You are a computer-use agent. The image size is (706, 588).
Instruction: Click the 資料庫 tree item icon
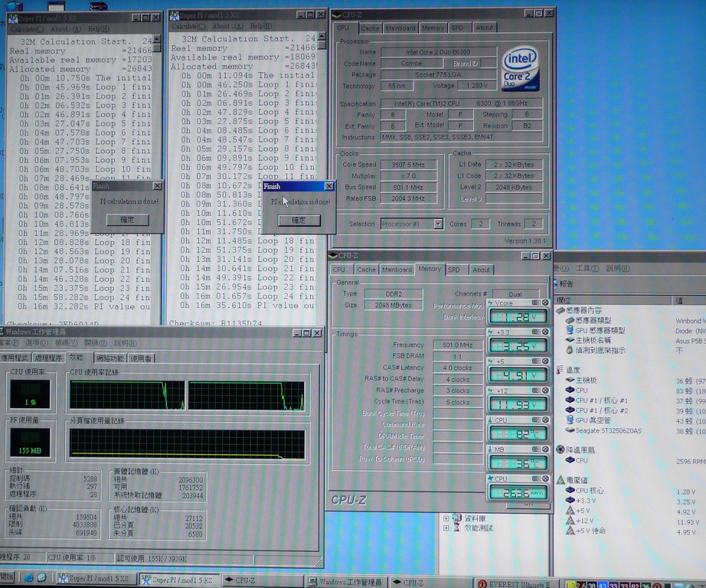tap(457, 518)
